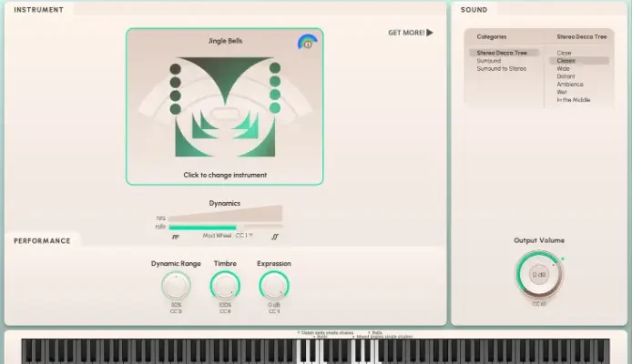The width and height of the screenshot is (632, 364).
Task: Click the pianissimo (pp) dynamics marking
Action: click(175, 236)
